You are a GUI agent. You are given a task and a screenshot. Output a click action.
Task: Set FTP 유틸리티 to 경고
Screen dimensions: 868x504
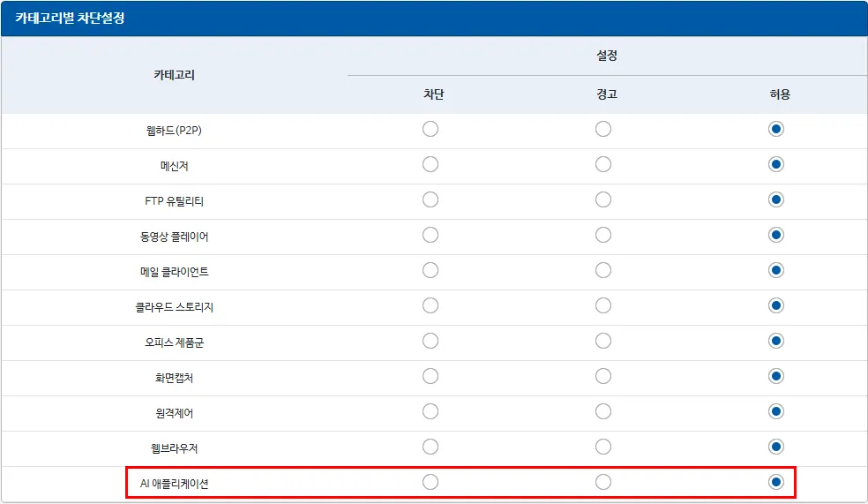pos(603,199)
